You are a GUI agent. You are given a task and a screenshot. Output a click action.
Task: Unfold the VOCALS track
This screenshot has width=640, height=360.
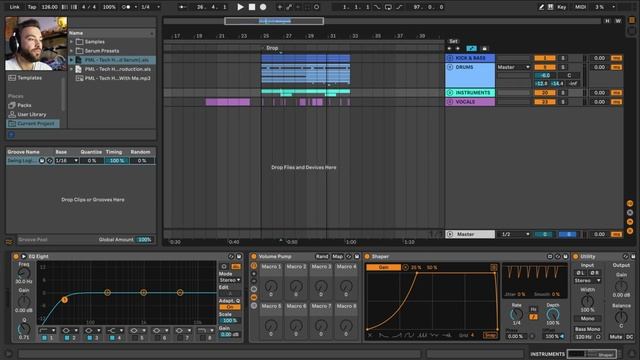pos(450,102)
